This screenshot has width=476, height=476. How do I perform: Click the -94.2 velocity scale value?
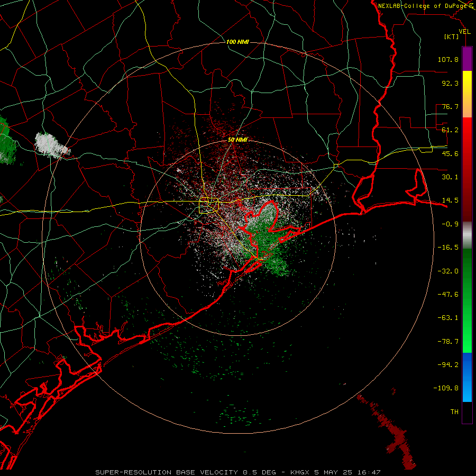[448, 365]
